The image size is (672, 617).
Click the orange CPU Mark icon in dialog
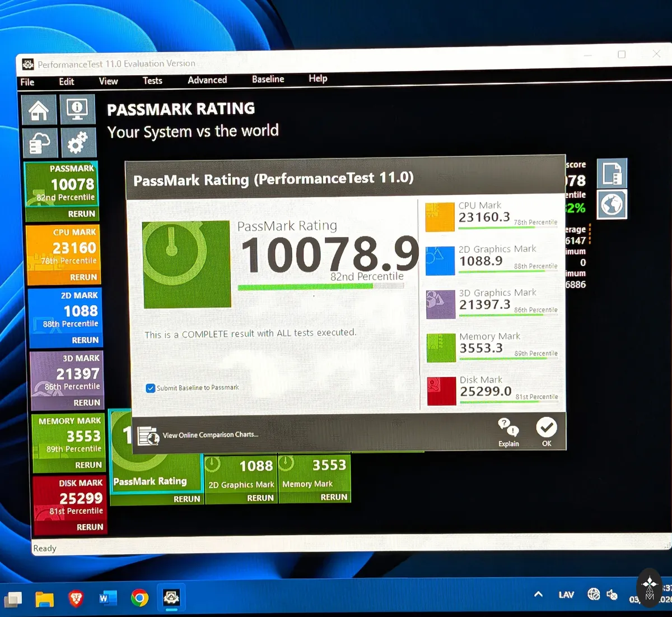pyautogui.click(x=440, y=217)
